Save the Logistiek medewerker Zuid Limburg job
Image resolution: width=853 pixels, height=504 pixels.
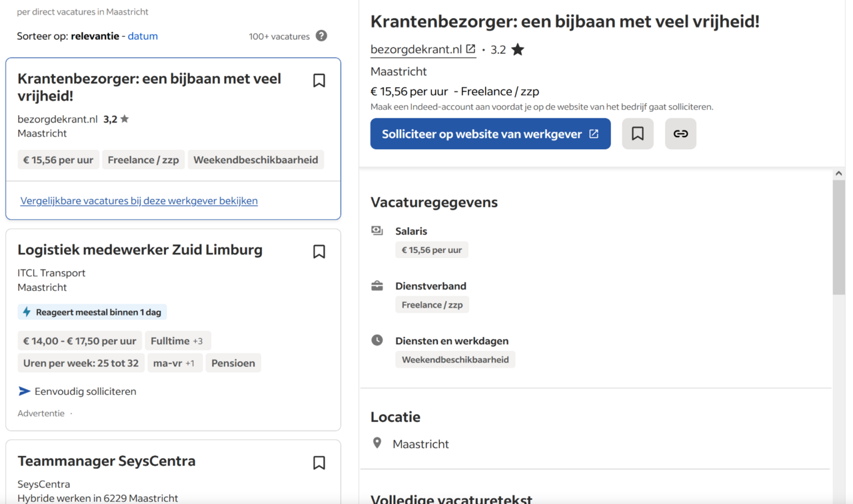tap(319, 252)
